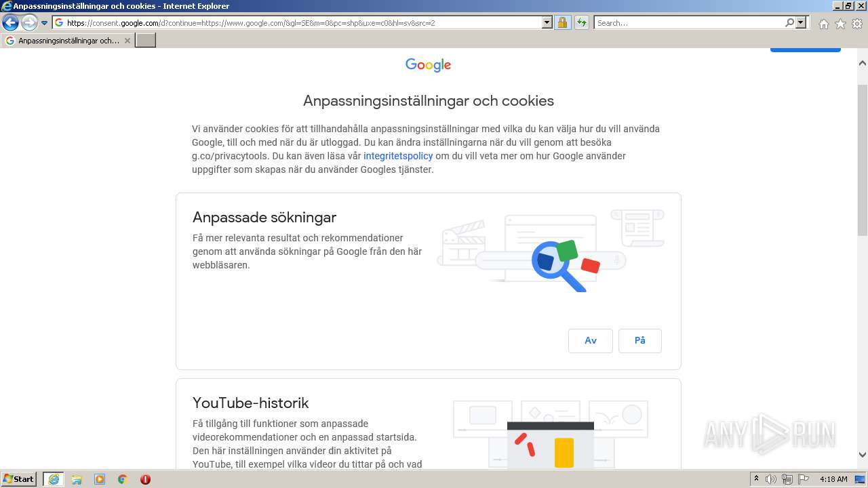
Task: Click the Anpassade sökningar heading
Action: point(264,218)
